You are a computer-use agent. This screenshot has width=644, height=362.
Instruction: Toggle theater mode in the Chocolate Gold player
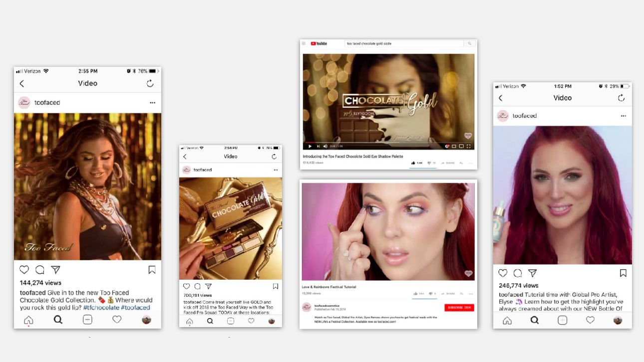point(461,146)
